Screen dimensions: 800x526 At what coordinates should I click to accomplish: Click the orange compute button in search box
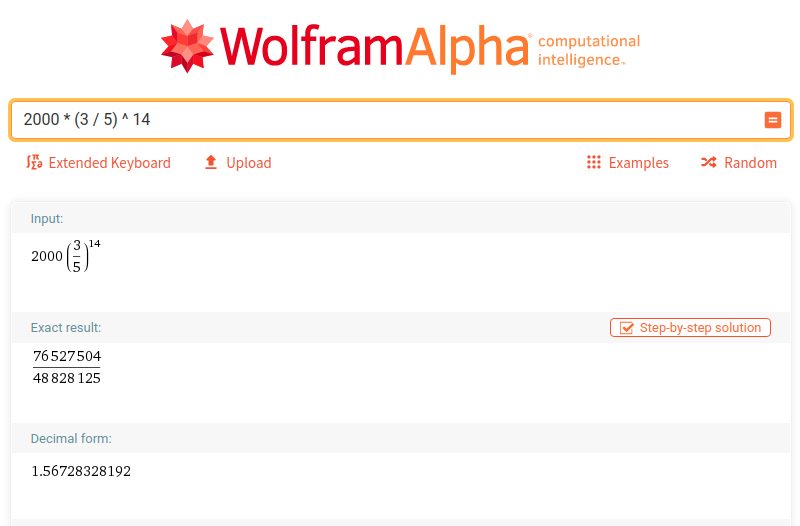click(x=772, y=120)
